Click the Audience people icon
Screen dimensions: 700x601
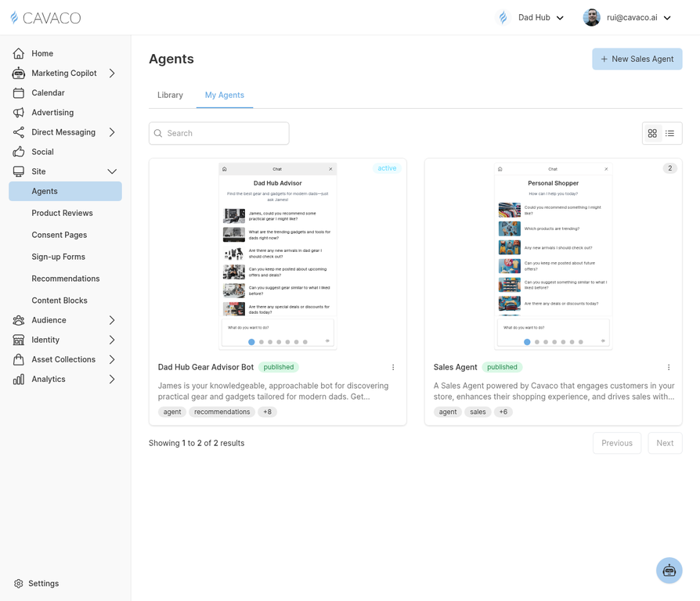tap(18, 320)
